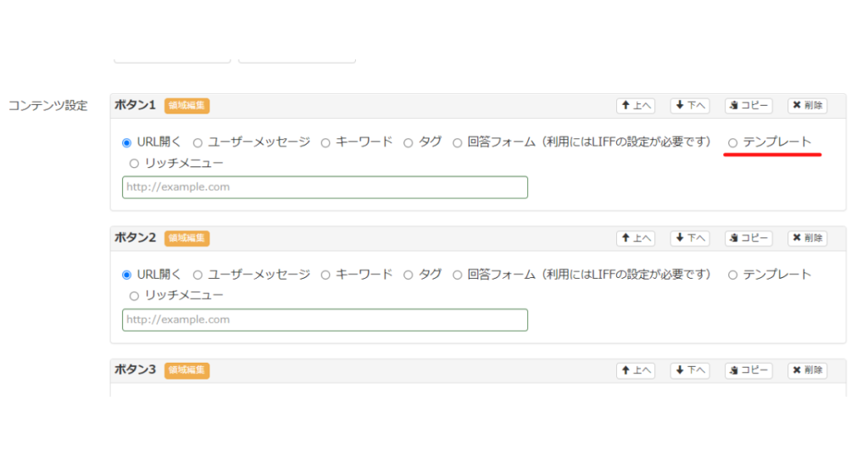The height and width of the screenshot is (456, 868).
Task: Copy ボタン1 using コピー icon button
Action: (x=748, y=105)
